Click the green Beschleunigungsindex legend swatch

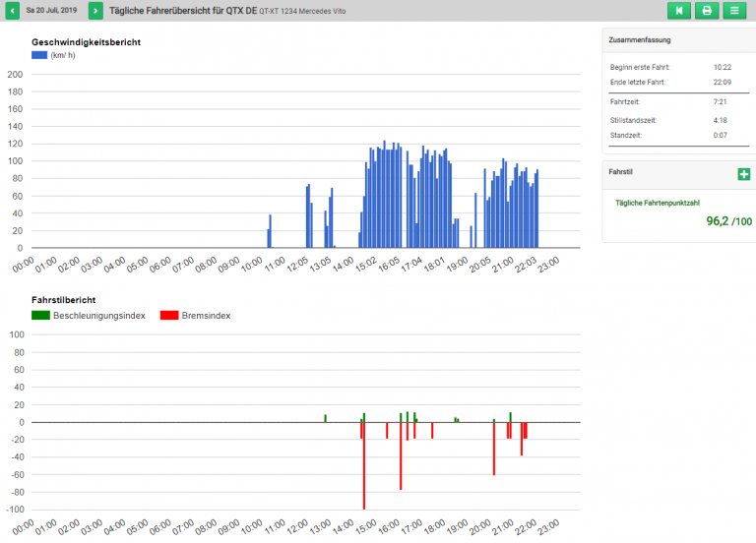click(40, 315)
